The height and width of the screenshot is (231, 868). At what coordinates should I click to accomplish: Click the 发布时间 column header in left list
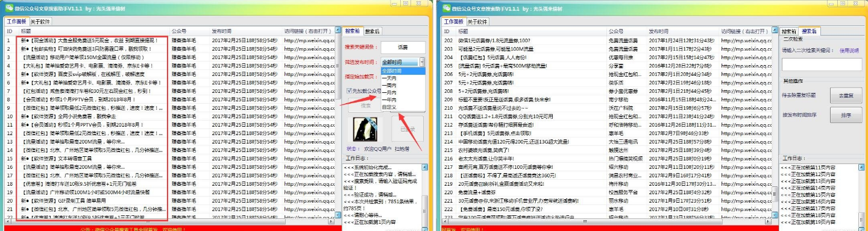(222, 31)
